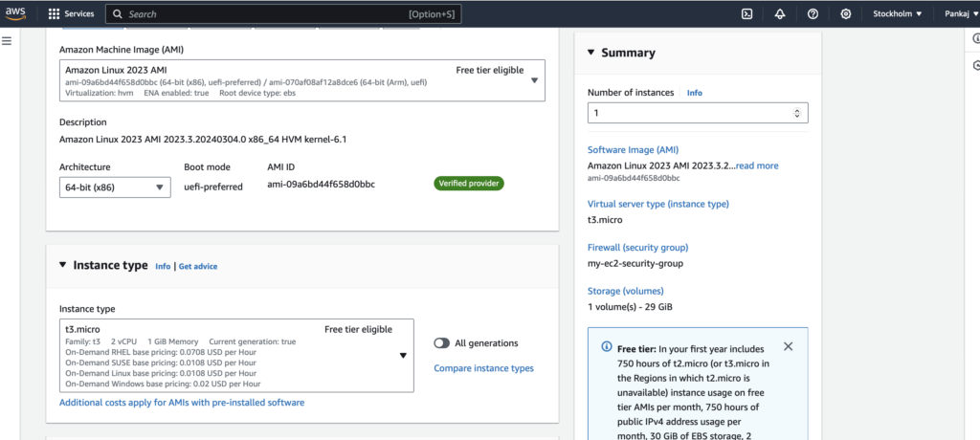This screenshot has height=440, width=980.
Task: Dismiss the Free tier info box
Action: coord(789,346)
